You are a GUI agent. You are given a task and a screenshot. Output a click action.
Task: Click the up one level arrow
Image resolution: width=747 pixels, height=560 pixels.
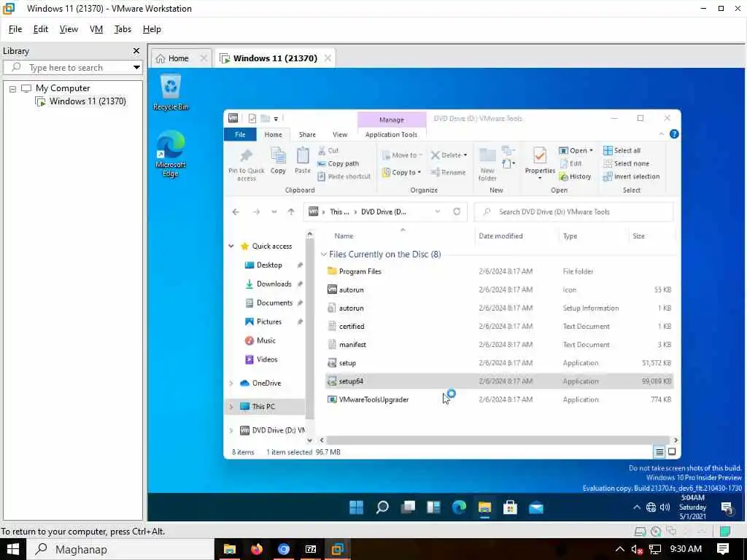[x=291, y=212]
